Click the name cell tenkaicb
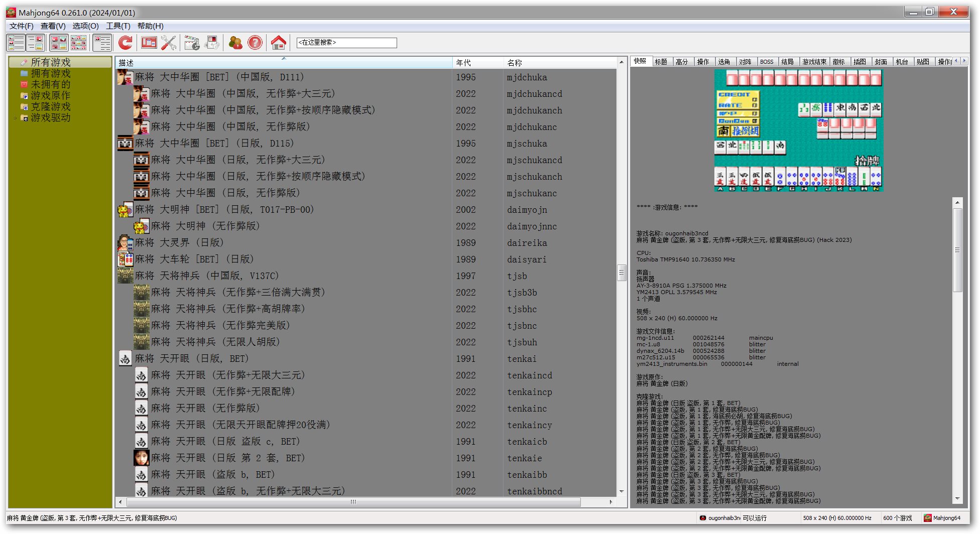Screen dimensions: 980x534 pos(527,442)
